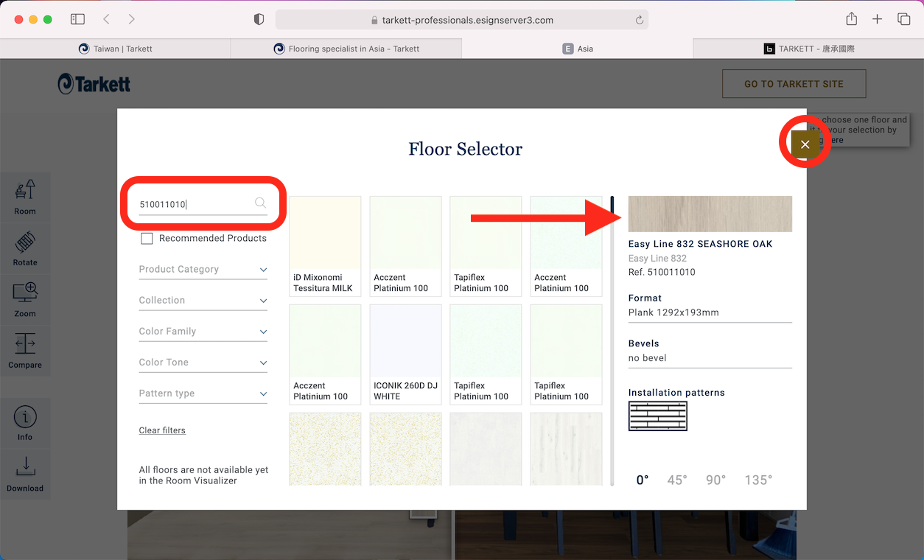Expand the Color Family filter

click(203, 332)
